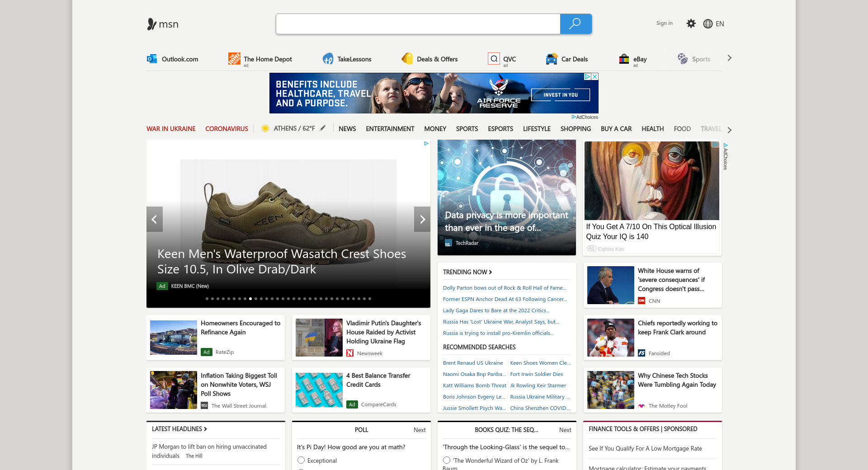Go to previous carousel slide arrow
Screen dimensions: 868x470
(x=154, y=219)
